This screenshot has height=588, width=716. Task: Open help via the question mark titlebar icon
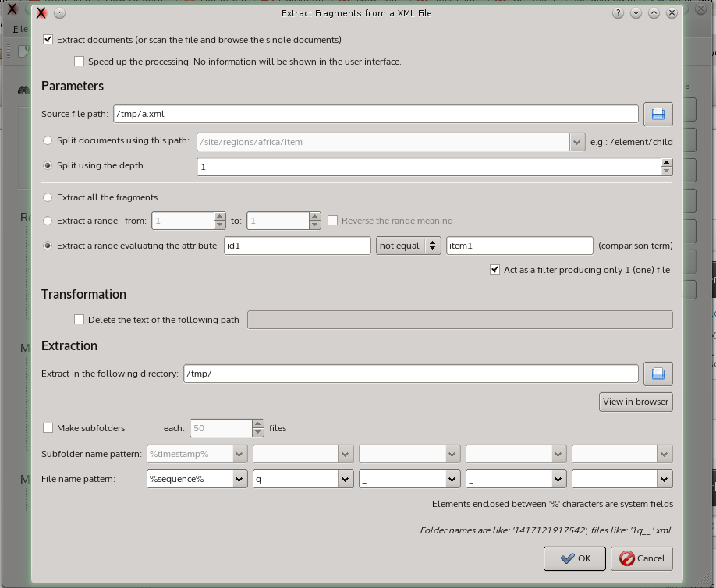pyautogui.click(x=617, y=13)
